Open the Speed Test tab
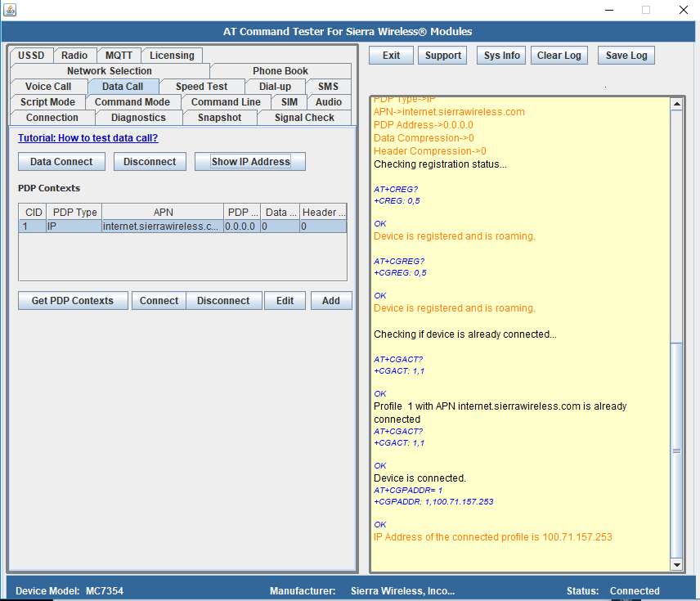The width and height of the screenshot is (700, 601). pyautogui.click(x=201, y=87)
